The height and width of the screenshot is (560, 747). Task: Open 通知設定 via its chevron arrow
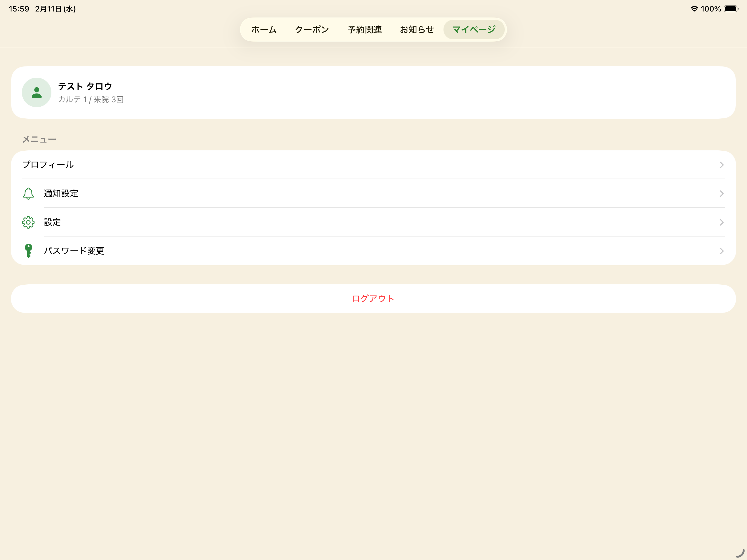point(721,194)
